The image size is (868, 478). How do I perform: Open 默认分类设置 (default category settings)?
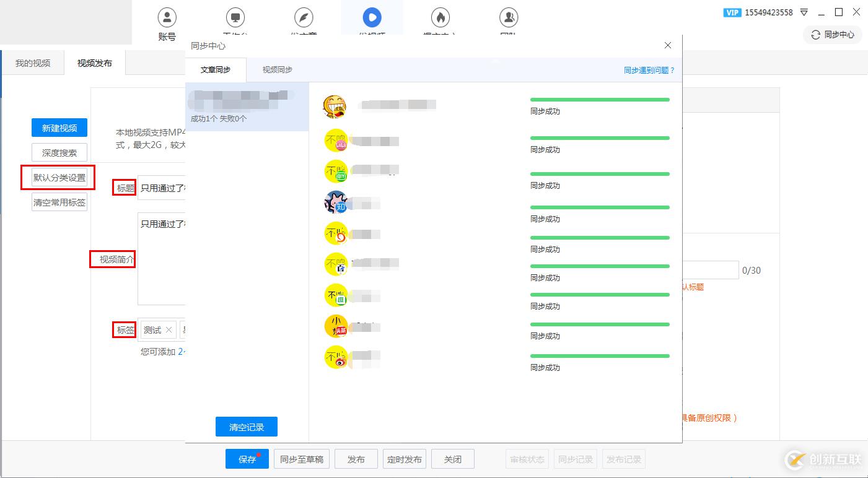point(58,177)
